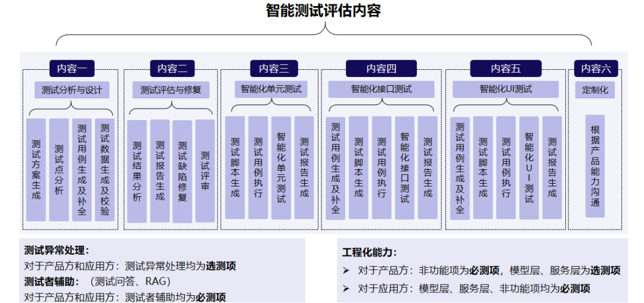Select the 根据产品能力沟通 vertical box
Screen dimensions: 644x303
point(595,166)
